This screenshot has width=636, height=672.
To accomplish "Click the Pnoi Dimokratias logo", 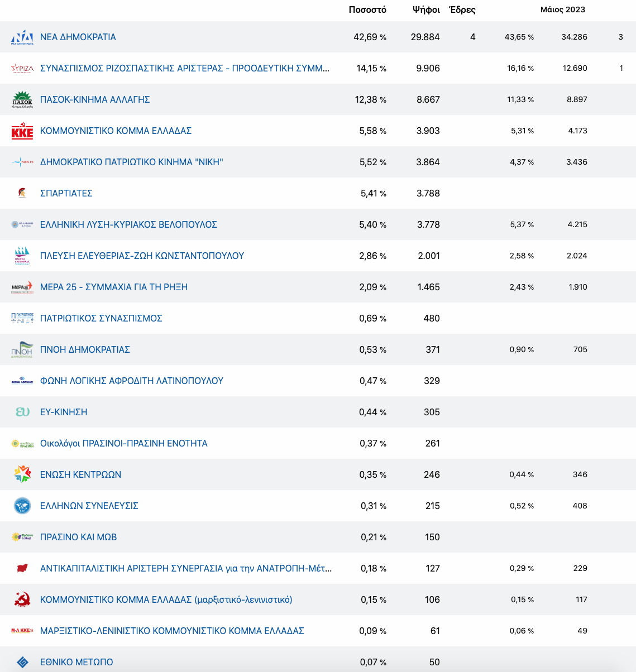I will point(22,349).
